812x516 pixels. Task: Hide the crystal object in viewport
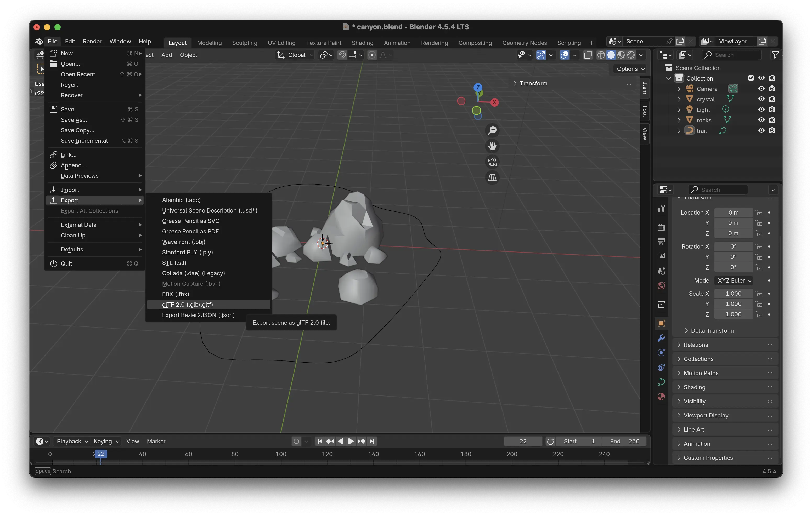[x=761, y=99]
